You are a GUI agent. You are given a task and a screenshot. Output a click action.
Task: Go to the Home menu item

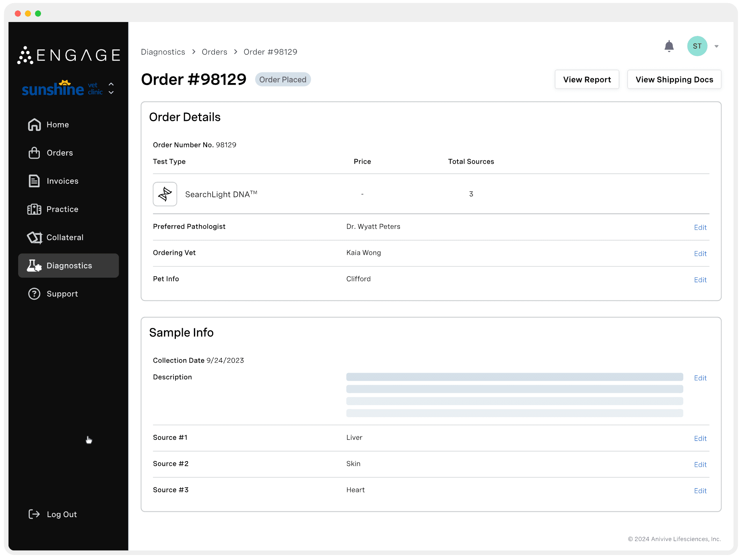(68, 125)
